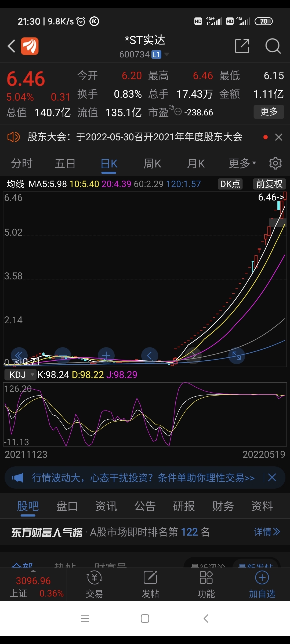290x644 pixels.
Task: Select the 日K chart tab
Action: [109, 163]
